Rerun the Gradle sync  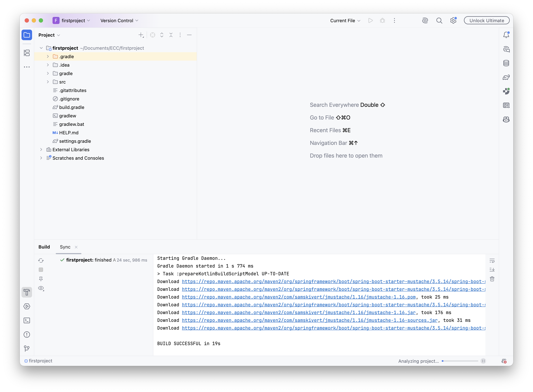pos(41,261)
